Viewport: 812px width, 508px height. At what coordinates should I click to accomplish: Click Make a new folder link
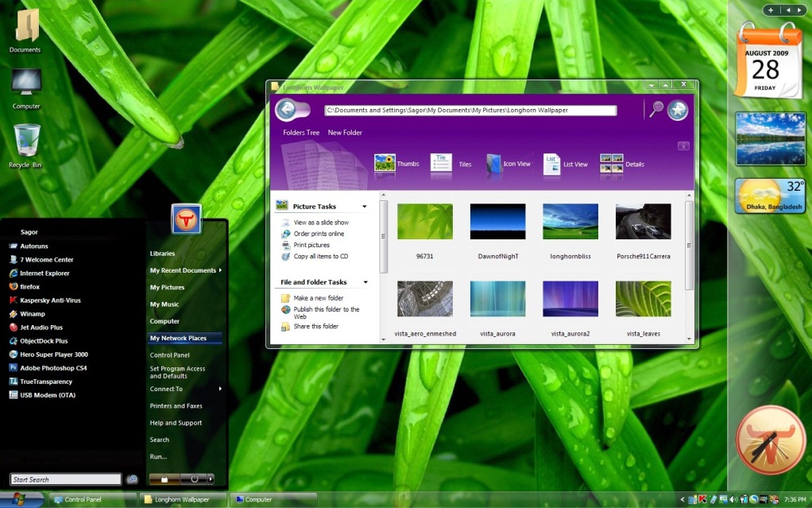tap(318, 298)
